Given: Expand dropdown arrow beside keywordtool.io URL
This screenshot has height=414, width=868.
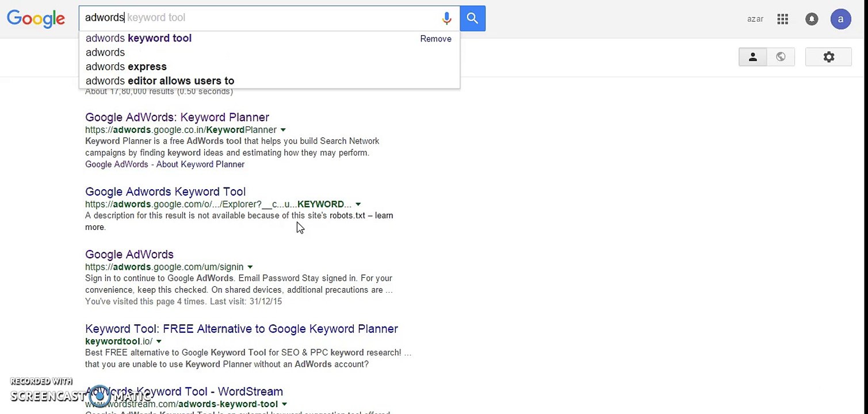Looking at the screenshot, I should point(159,342).
